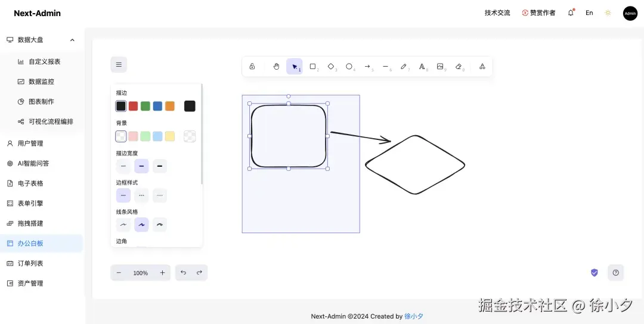
Task: Select the Line tool
Action: pos(385,67)
